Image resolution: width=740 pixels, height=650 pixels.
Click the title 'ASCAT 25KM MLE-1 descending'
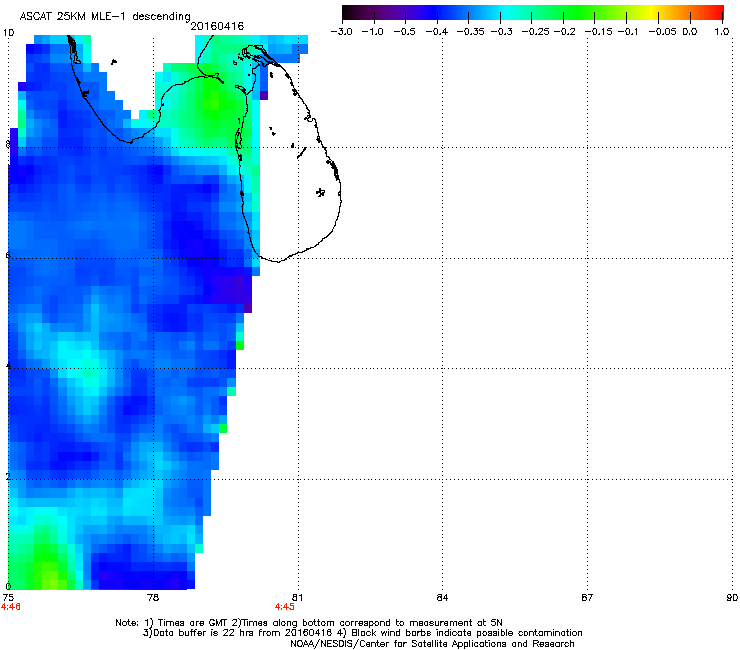[105, 17]
